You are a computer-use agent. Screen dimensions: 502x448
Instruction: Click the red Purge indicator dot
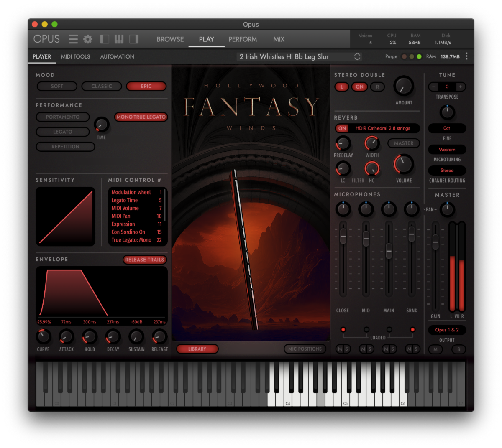point(404,56)
